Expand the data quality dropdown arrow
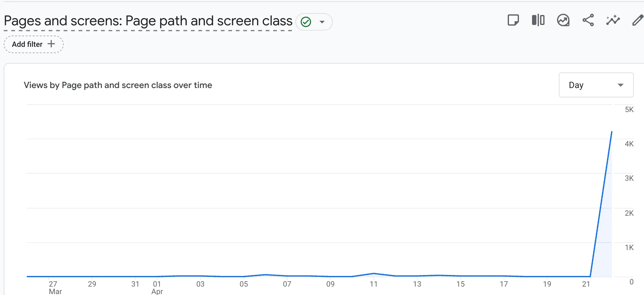 click(x=322, y=22)
